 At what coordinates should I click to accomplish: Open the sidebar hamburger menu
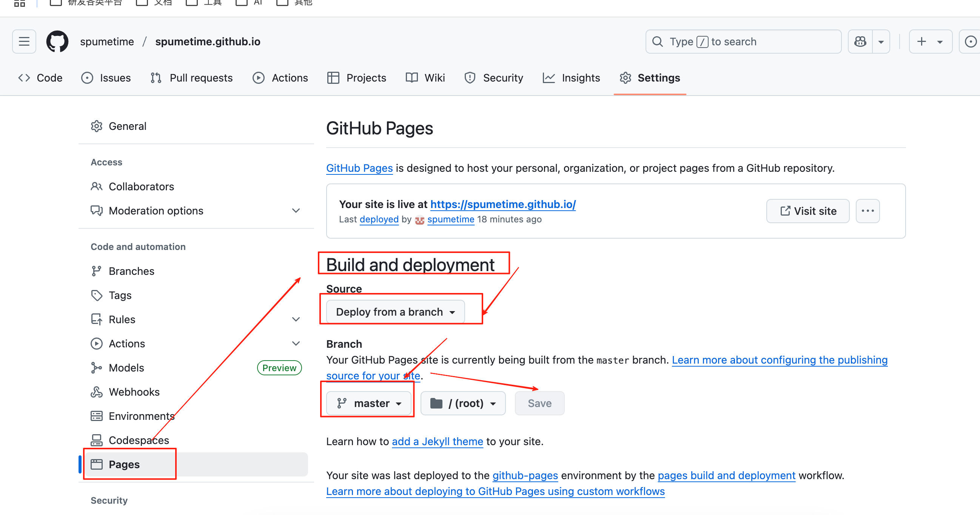pyautogui.click(x=23, y=41)
